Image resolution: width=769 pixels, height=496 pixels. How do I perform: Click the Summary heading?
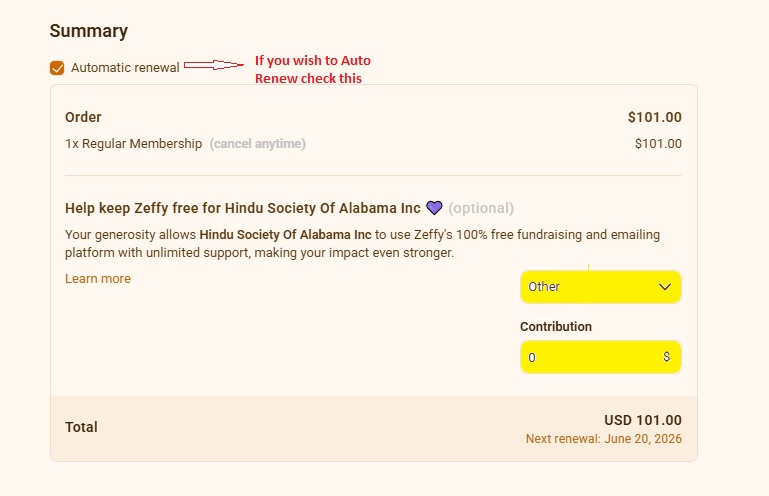[x=89, y=31]
